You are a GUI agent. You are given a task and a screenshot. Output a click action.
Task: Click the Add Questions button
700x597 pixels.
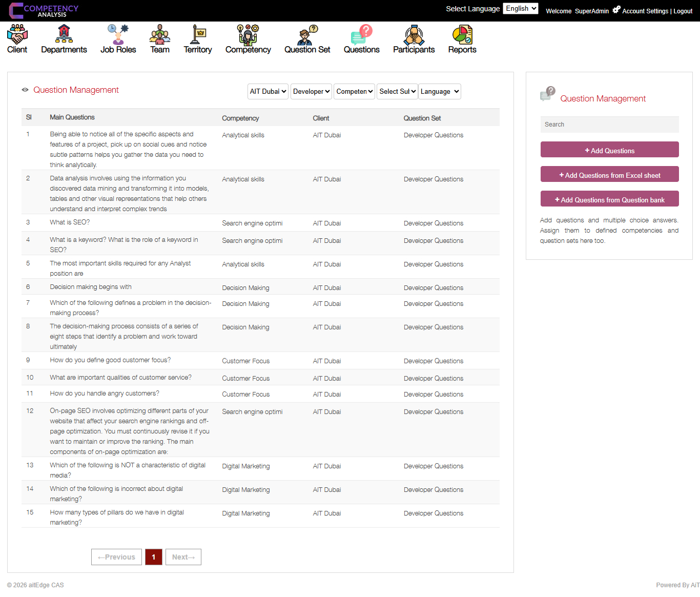click(609, 150)
